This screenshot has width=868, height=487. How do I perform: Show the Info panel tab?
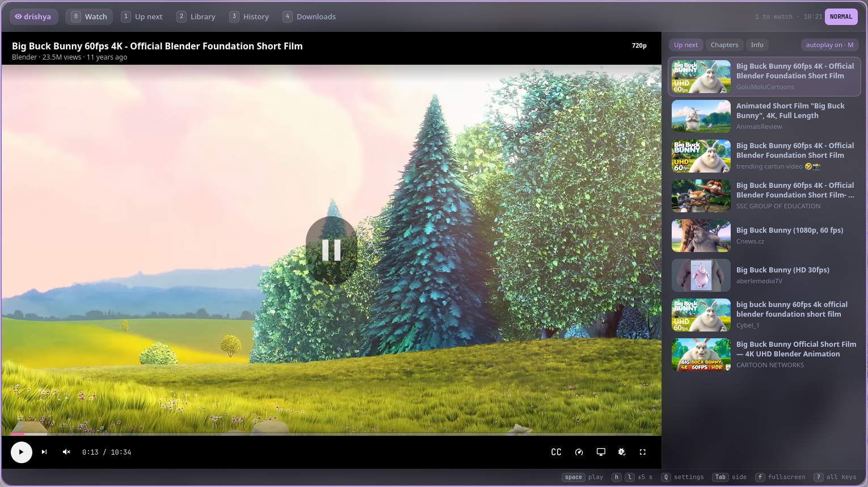pyautogui.click(x=757, y=45)
